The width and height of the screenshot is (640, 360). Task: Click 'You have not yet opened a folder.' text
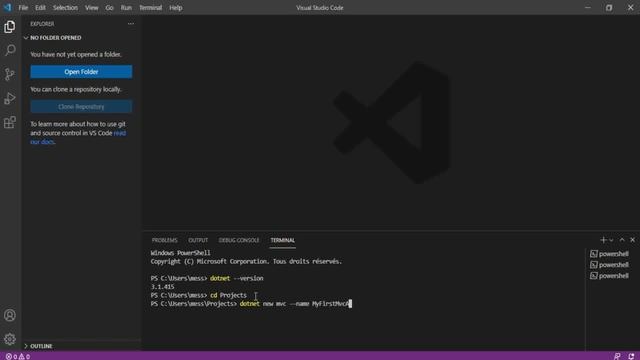click(76, 54)
